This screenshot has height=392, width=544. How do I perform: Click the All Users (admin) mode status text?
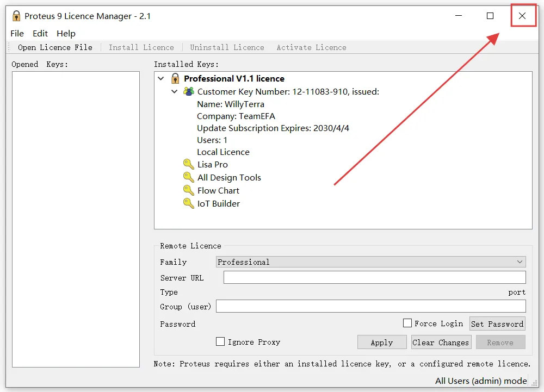(481, 381)
